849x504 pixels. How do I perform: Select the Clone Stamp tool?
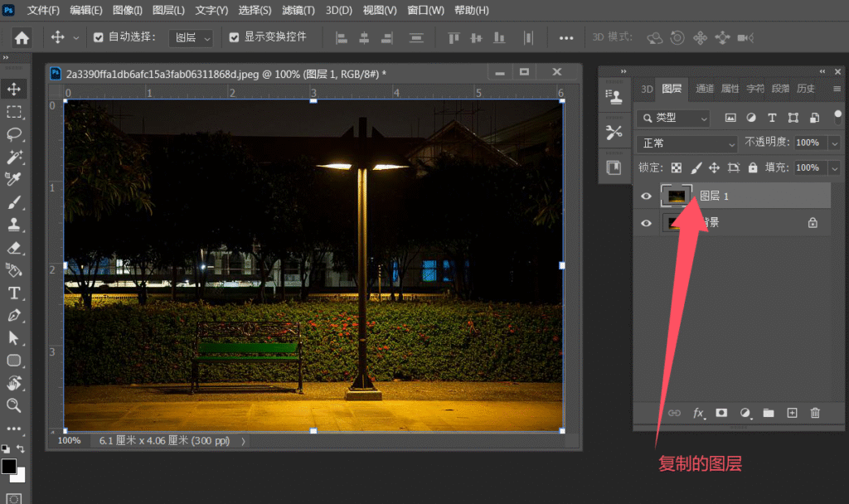coord(14,225)
